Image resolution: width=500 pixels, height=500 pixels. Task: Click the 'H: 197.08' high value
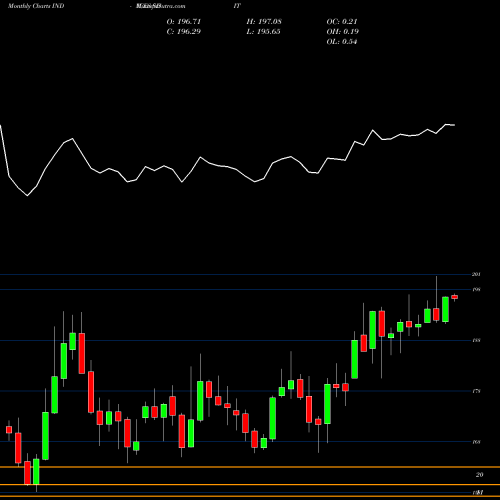pyautogui.click(x=264, y=22)
